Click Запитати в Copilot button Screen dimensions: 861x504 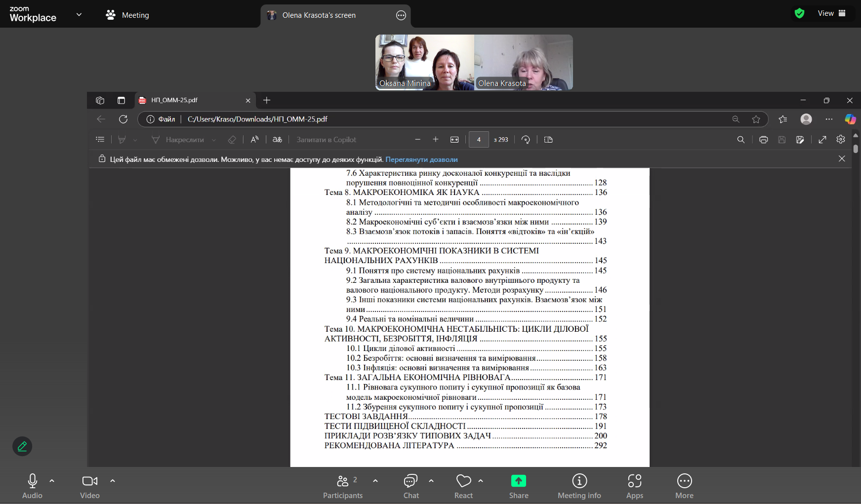click(326, 140)
